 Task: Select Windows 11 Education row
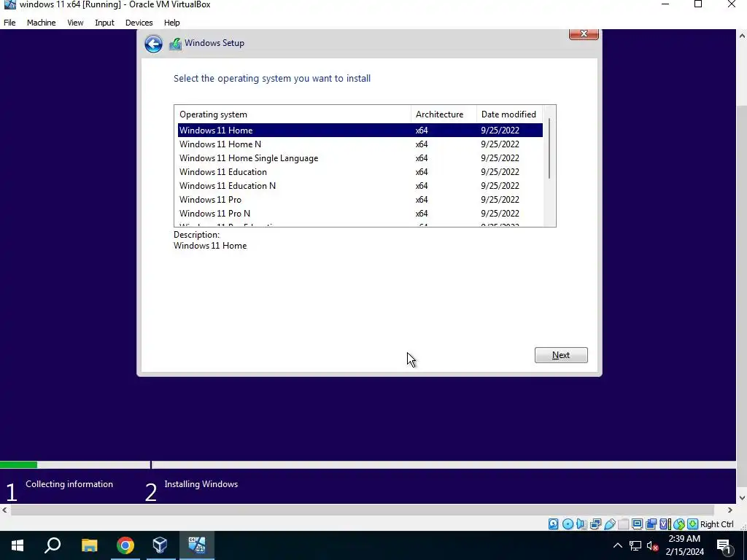click(x=360, y=172)
